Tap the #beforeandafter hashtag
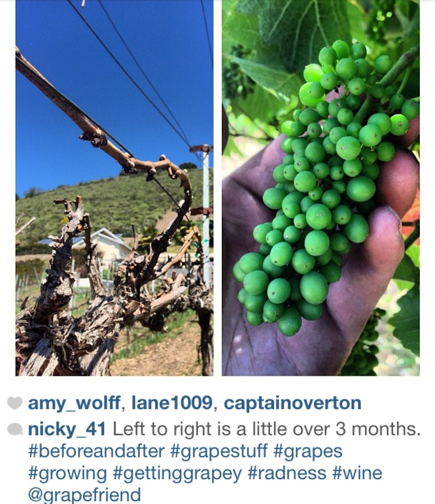Image resolution: width=435 pixels, height=504 pixels. click(x=96, y=451)
